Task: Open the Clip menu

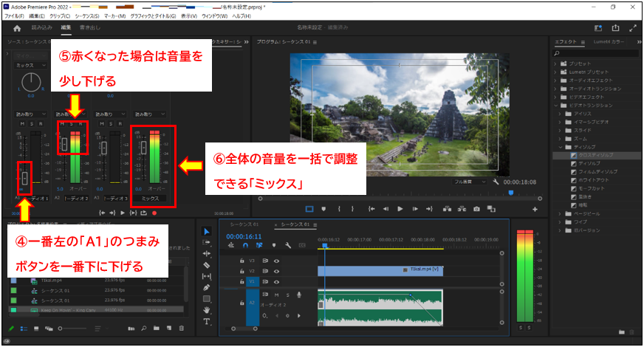Action: click(x=60, y=16)
